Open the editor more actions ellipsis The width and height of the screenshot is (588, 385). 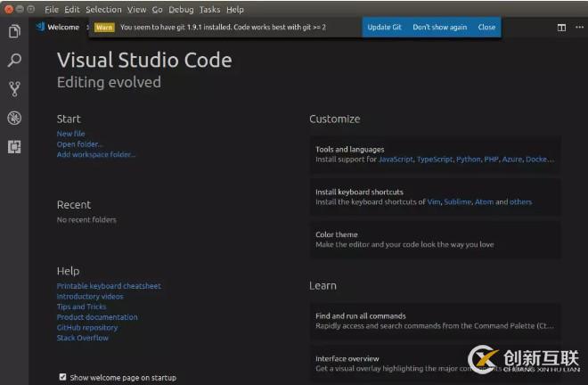(579, 27)
